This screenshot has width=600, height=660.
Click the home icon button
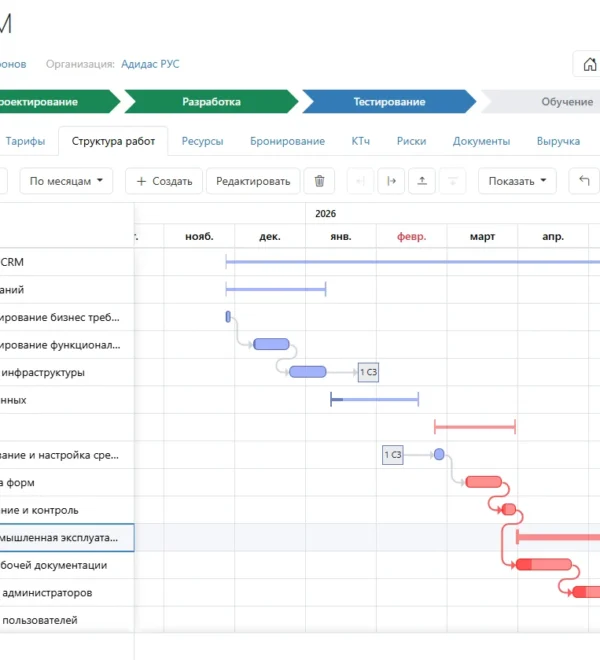[589, 64]
